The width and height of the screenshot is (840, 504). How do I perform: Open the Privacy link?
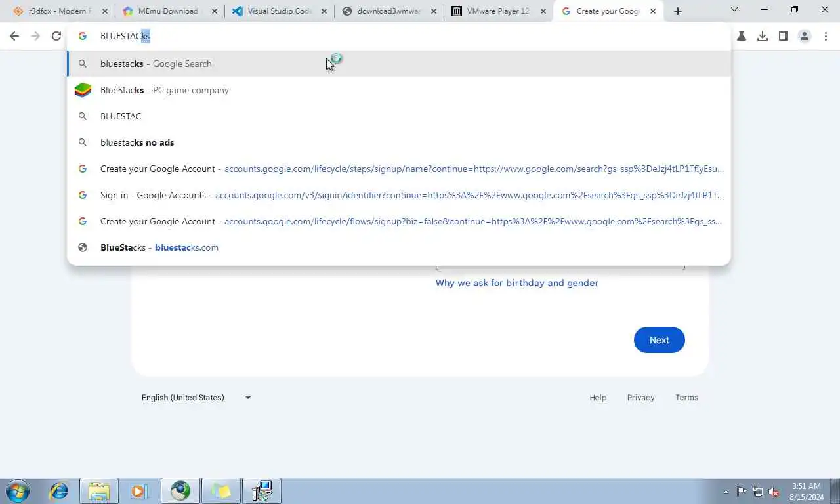tap(640, 398)
